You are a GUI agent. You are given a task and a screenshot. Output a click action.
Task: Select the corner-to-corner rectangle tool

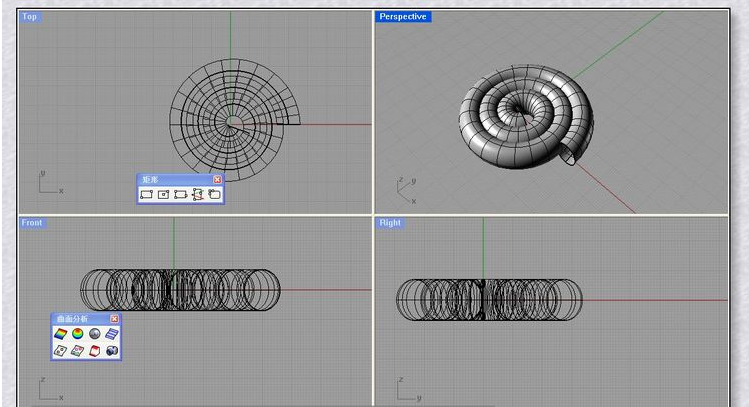coord(147,194)
